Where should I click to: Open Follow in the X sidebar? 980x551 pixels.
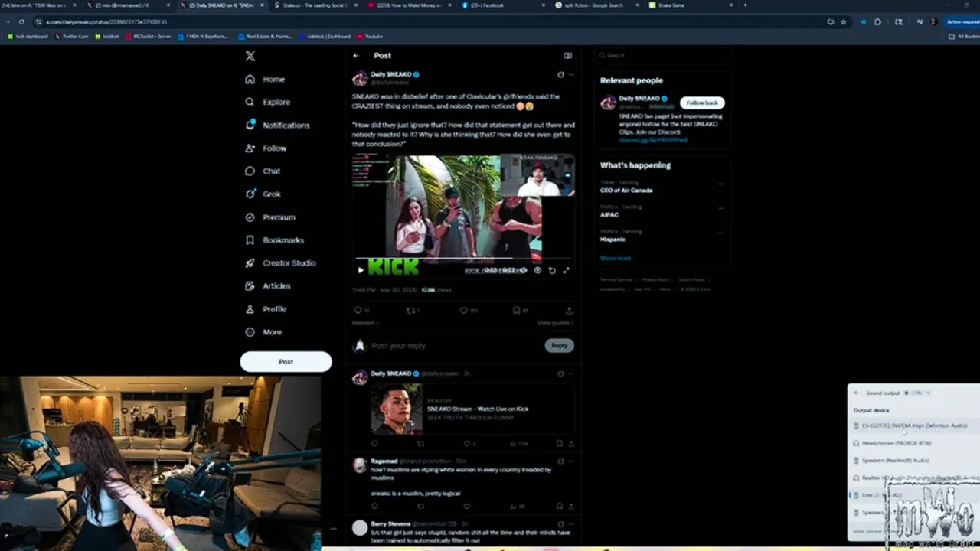tap(266, 148)
